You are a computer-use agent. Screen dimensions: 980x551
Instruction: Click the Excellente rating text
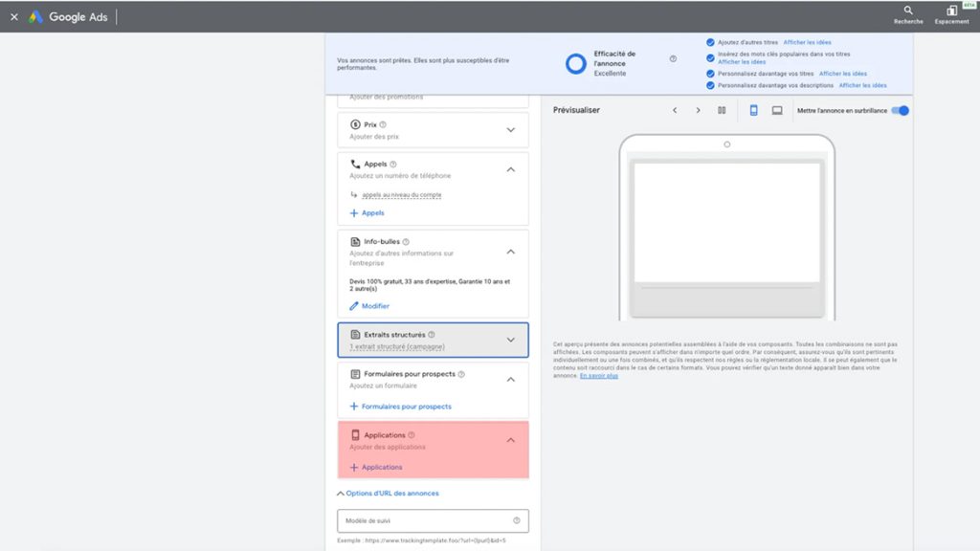[x=610, y=73]
